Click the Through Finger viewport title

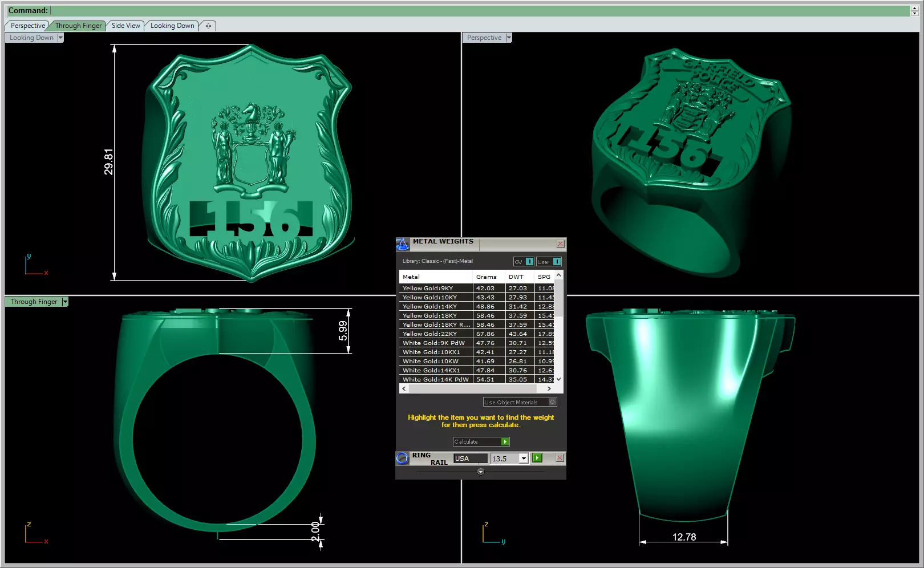pos(34,302)
